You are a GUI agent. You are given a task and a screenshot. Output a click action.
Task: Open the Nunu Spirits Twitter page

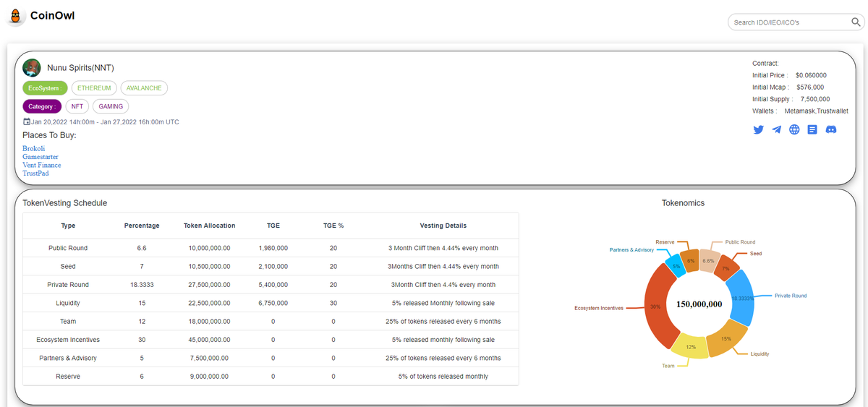(758, 129)
